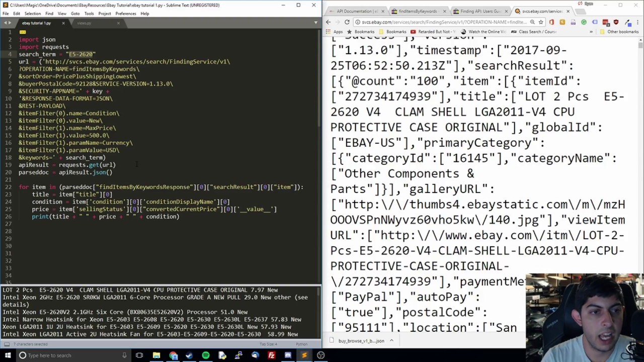Open tab list dropdown arrow in Sublime
The height and width of the screenshot is (362, 644).
tap(315, 23)
